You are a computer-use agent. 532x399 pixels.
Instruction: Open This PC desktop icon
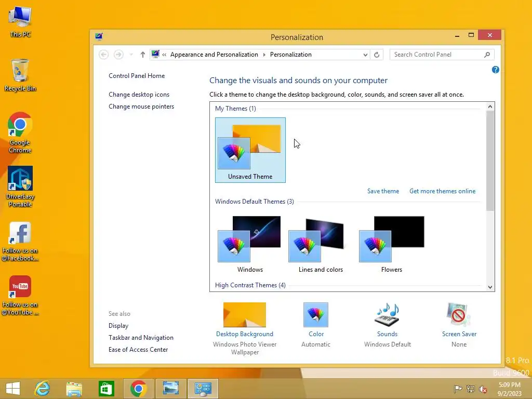point(20,22)
